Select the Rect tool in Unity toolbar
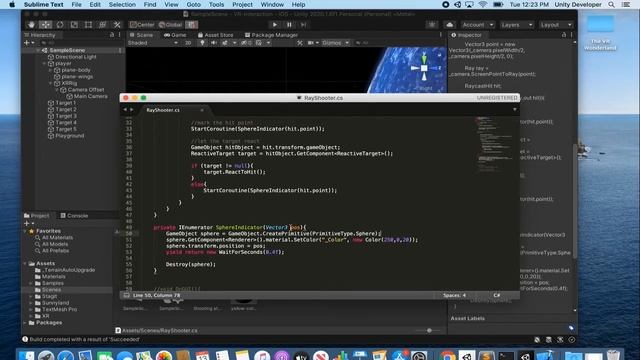 point(88,24)
